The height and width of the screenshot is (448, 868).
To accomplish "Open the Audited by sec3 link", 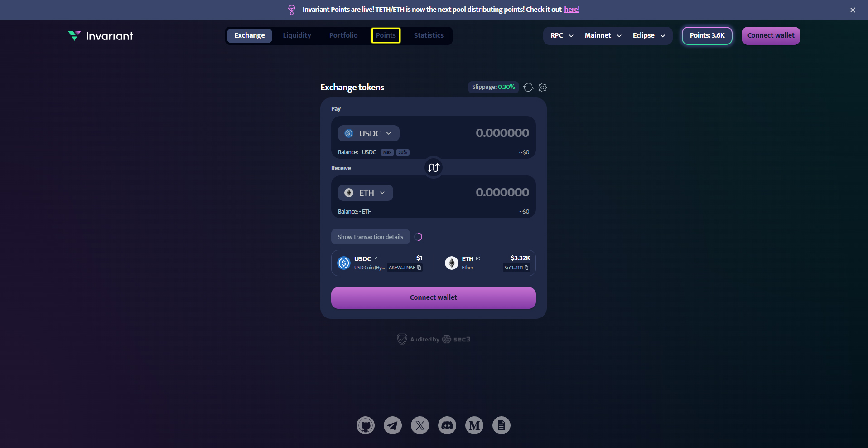I will coord(434,339).
